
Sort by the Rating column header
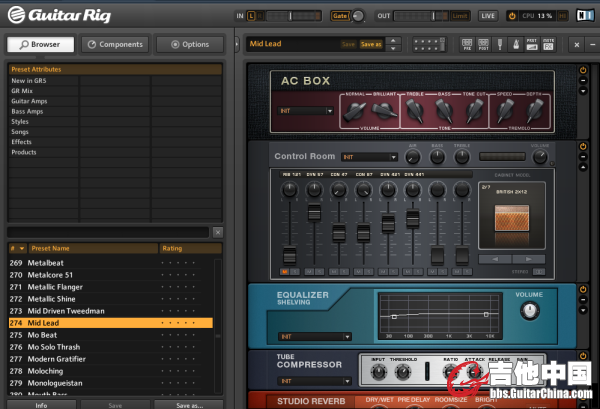tap(191, 248)
